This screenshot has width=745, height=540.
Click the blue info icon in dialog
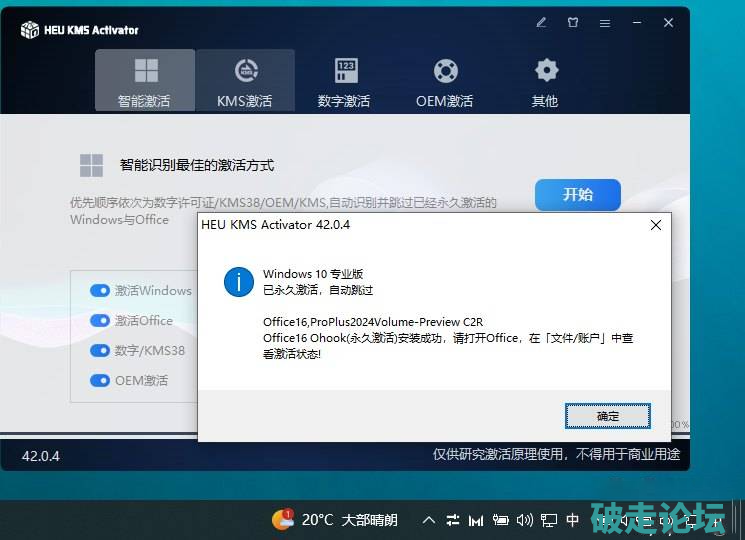pyautogui.click(x=239, y=282)
